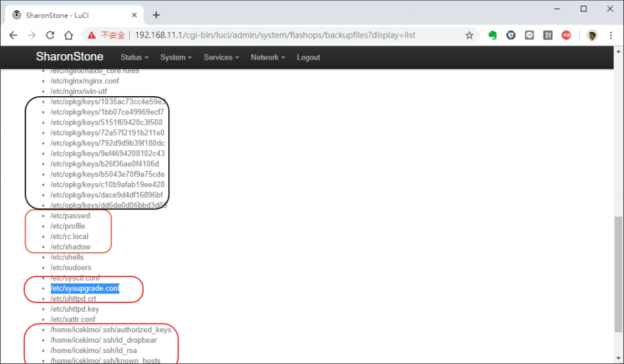624x364 pixels.
Task: Open the LINE extension icon
Action: click(530, 35)
